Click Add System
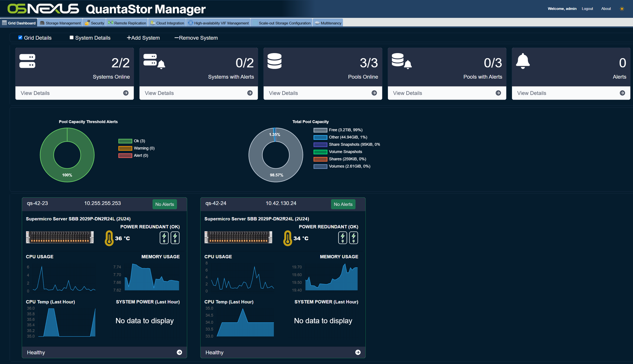Viewport: 633px width, 364px height. 143,37
